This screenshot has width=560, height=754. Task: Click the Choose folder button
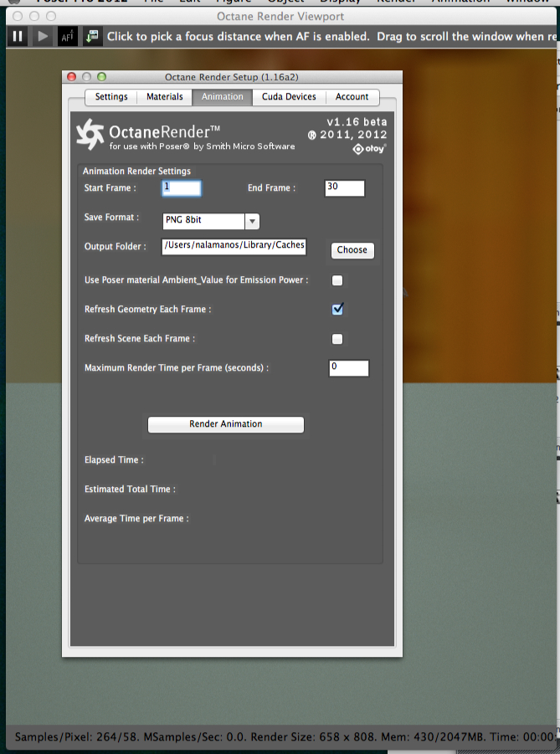(x=352, y=250)
